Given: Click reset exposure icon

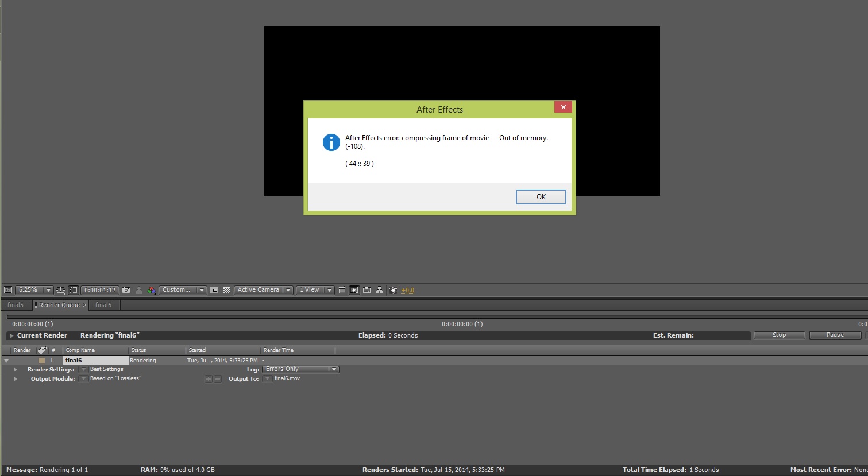Looking at the screenshot, I should tap(393, 290).
